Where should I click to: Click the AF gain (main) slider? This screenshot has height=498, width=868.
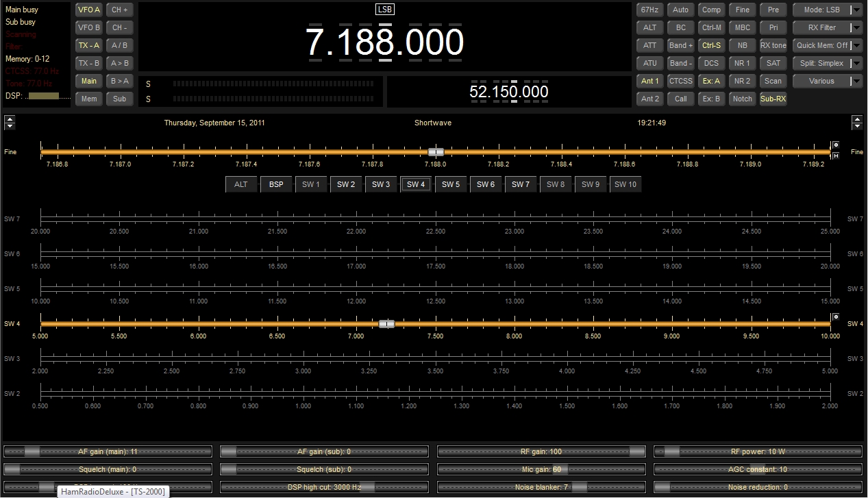(x=108, y=451)
